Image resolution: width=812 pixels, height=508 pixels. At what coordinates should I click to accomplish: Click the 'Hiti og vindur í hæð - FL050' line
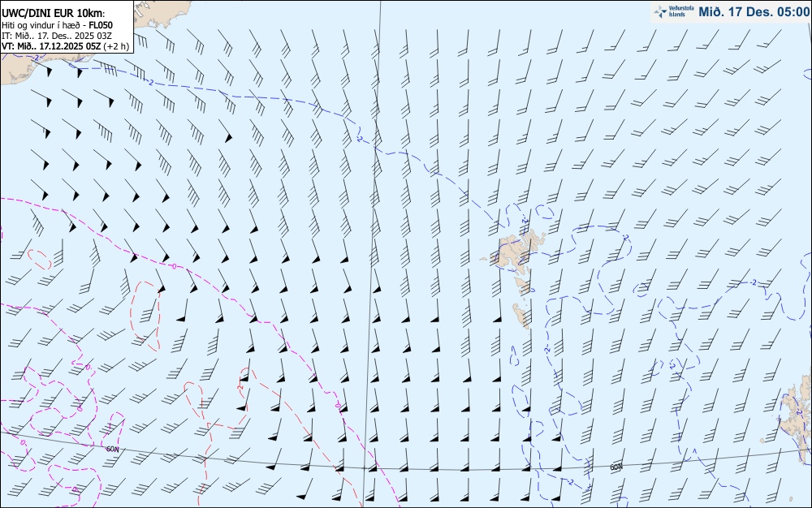click(x=58, y=25)
